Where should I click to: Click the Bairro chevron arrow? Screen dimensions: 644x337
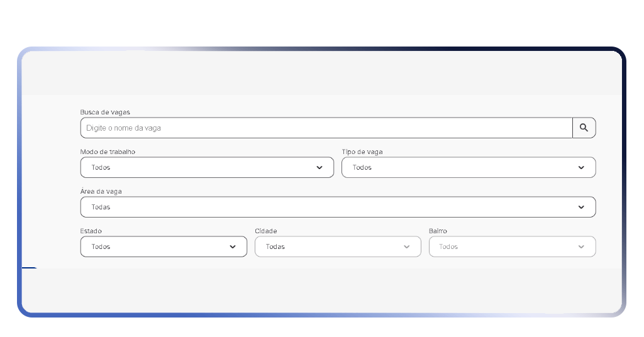coord(581,247)
